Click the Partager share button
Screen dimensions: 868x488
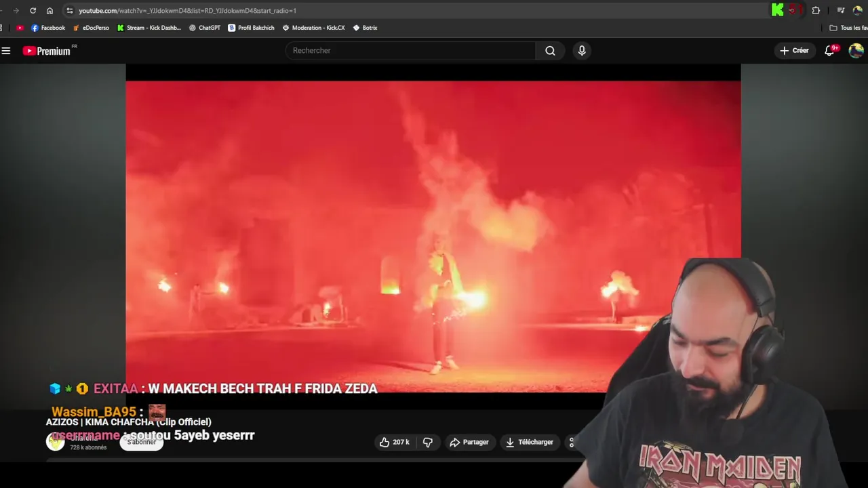coord(469,442)
